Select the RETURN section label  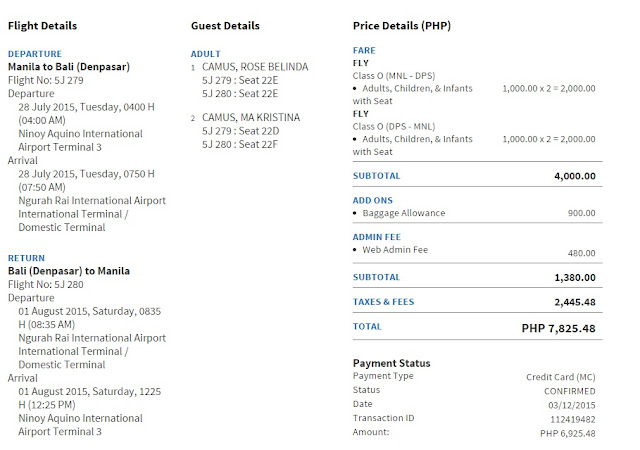pyautogui.click(x=26, y=258)
